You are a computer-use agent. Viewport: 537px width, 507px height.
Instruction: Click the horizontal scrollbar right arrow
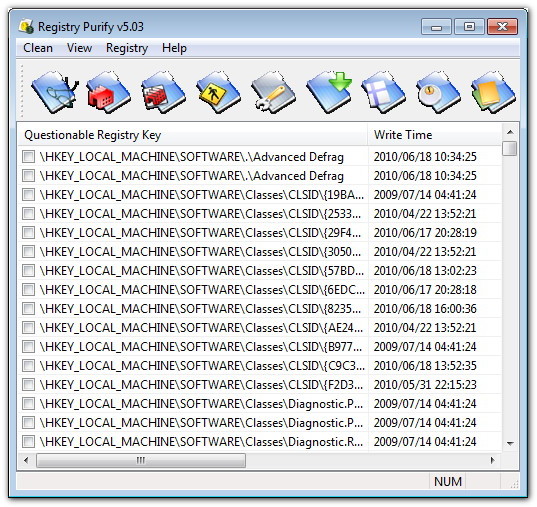493,460
